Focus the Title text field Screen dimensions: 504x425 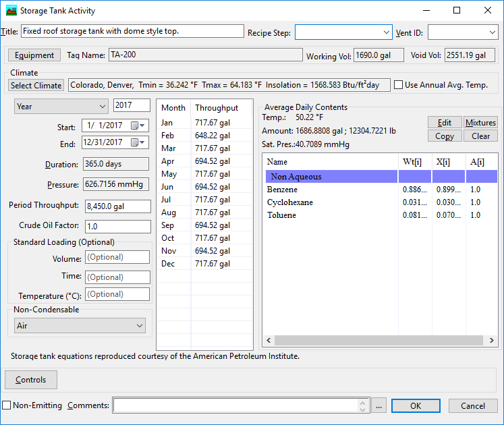point(132,31)
